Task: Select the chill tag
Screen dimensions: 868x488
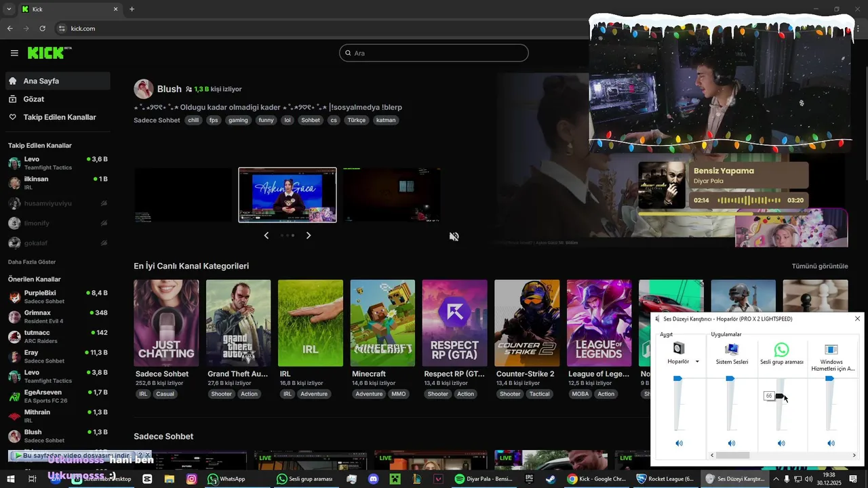Action: click(x=193, y=120)
